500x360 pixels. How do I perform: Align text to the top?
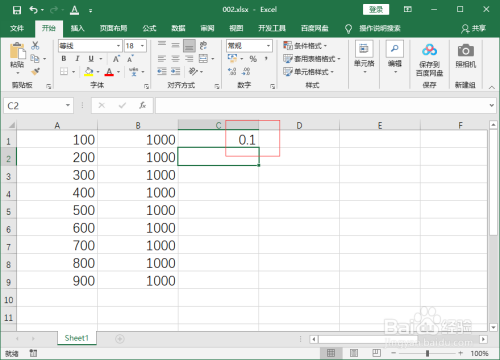pyautogui.click(x=162, y=45)
